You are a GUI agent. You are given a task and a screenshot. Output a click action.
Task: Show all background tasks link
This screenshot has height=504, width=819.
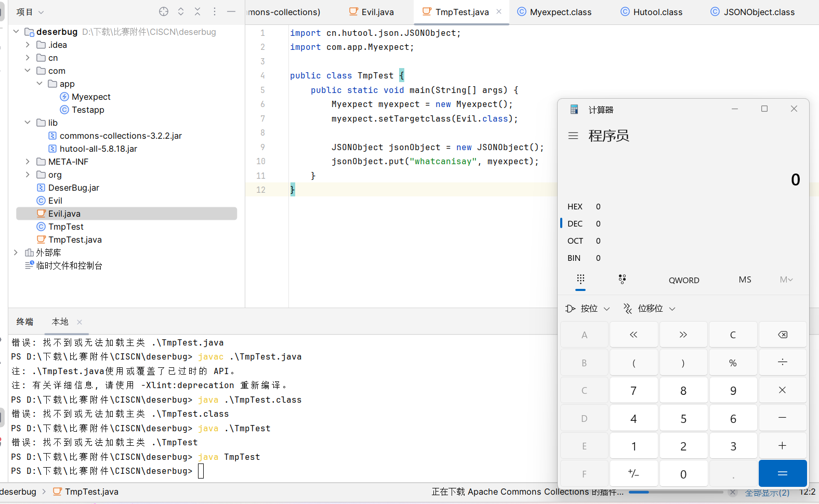click(767, 493)
